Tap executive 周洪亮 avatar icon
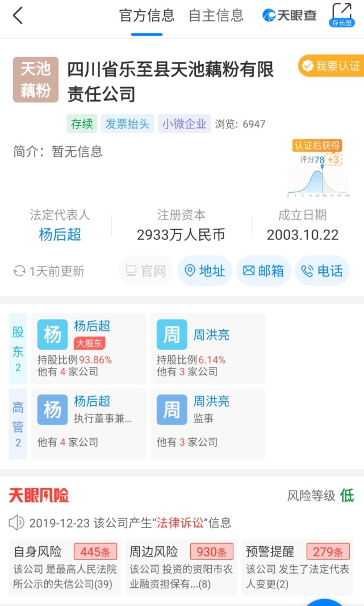 click(x=171, y=410)
